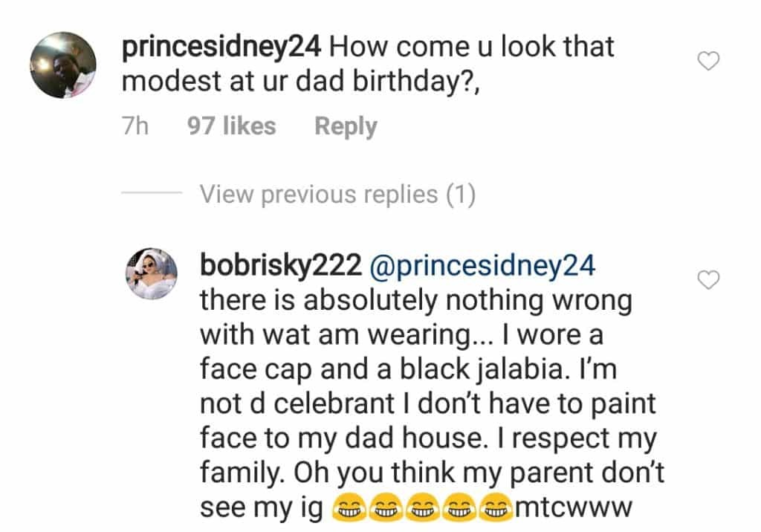The width and height of the screenshot is (761, 532).
Task: Tap the heart on bobrisky222's reply
Action: (x=710, y=280)
